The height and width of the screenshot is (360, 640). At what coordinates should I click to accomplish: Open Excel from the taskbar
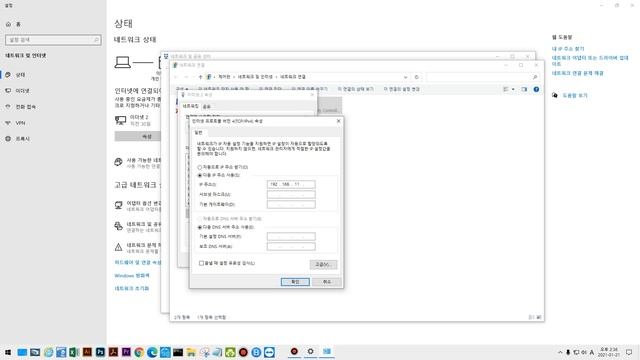point(74,352)
